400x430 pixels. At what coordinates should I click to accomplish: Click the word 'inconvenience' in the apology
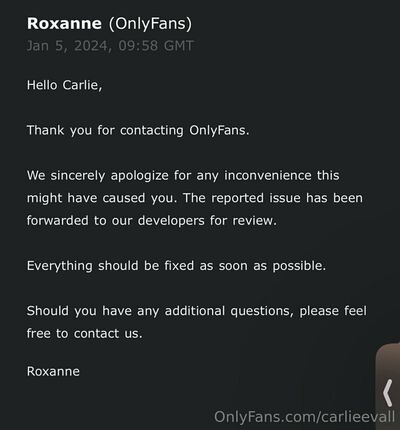(268, 175)
